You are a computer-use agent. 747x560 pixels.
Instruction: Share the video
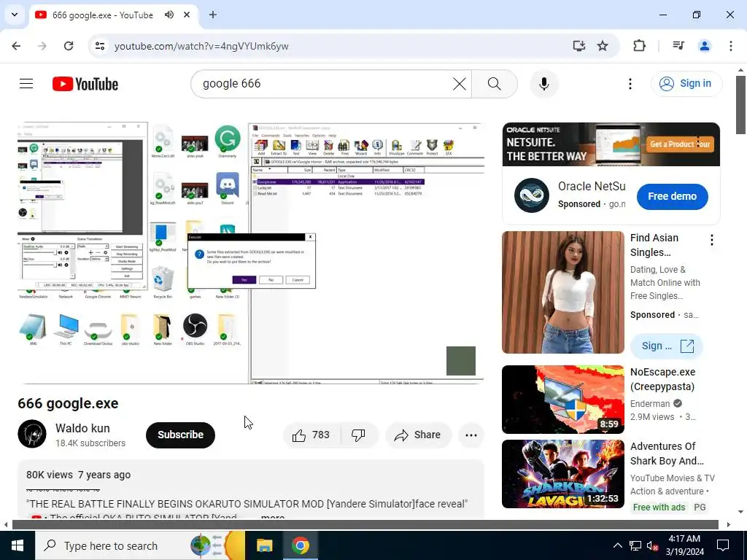pos(418,435)
